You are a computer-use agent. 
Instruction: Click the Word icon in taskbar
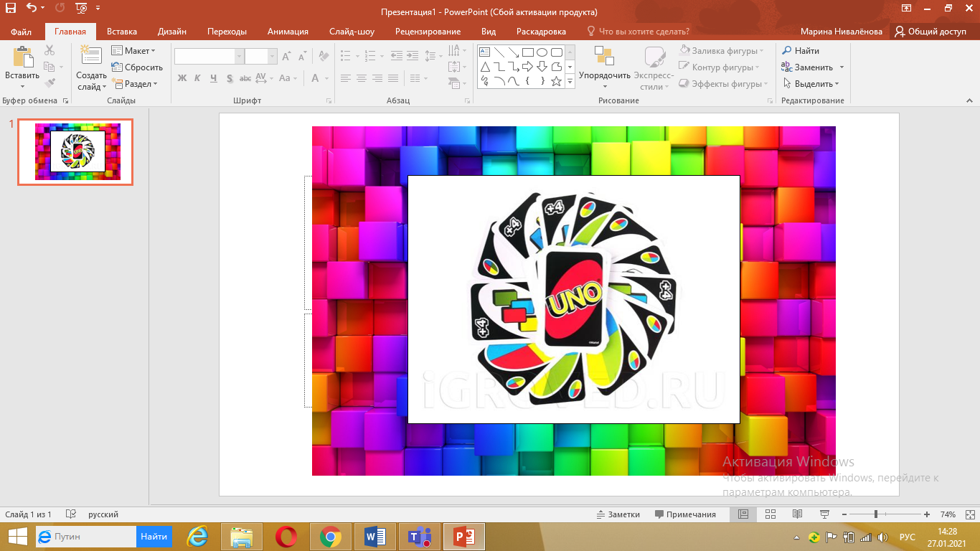375,537
